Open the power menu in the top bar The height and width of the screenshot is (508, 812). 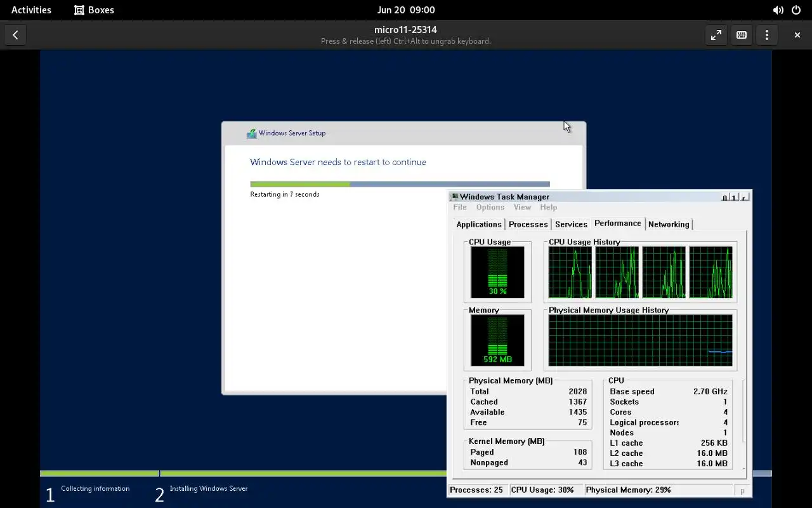coord(796,10)
